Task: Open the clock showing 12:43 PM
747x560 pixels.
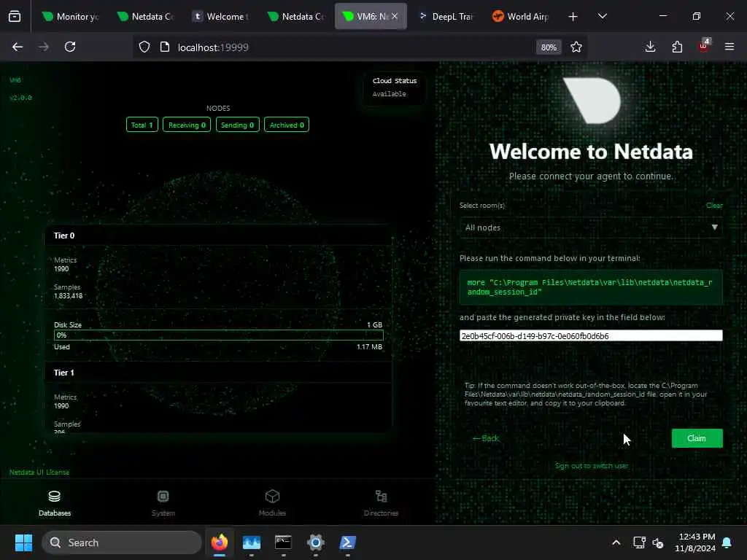Action: click(x=695, y=542)
